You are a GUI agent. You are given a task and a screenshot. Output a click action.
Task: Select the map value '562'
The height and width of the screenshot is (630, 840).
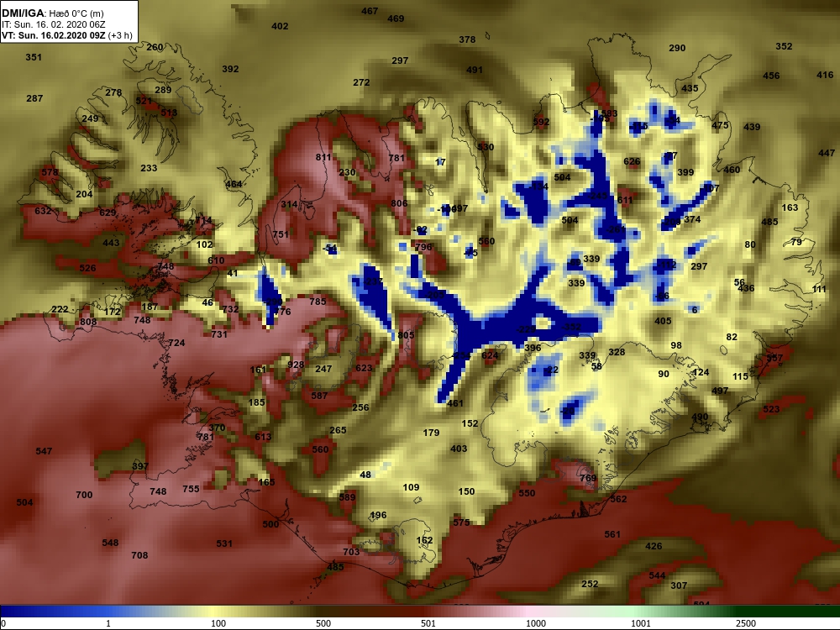tap(618, 499)
